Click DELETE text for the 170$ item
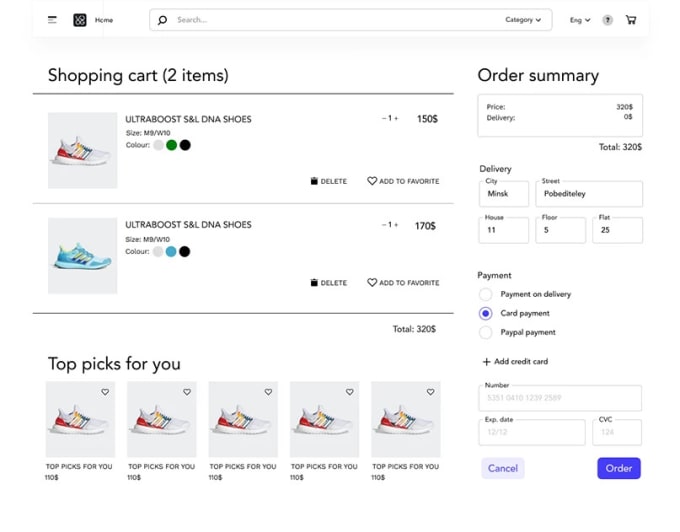 click(333, 283)
